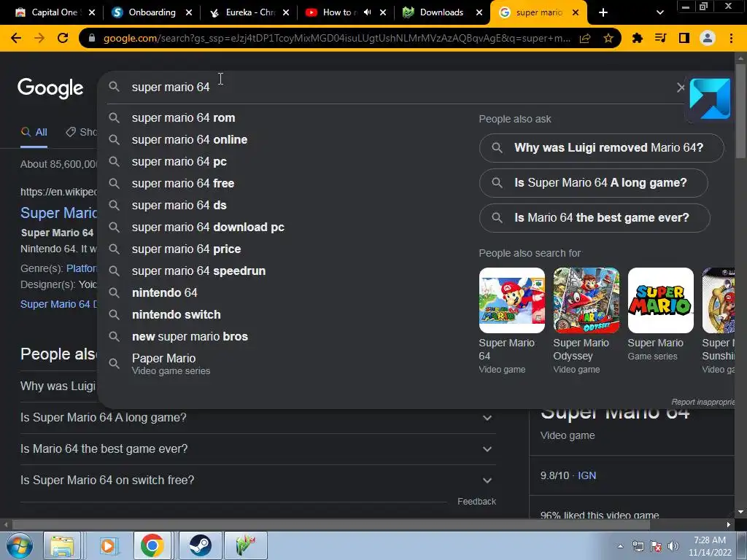747x560 pixels.
Task: Open the green arrow downloader taskbar icon
Action: (245, 545)
